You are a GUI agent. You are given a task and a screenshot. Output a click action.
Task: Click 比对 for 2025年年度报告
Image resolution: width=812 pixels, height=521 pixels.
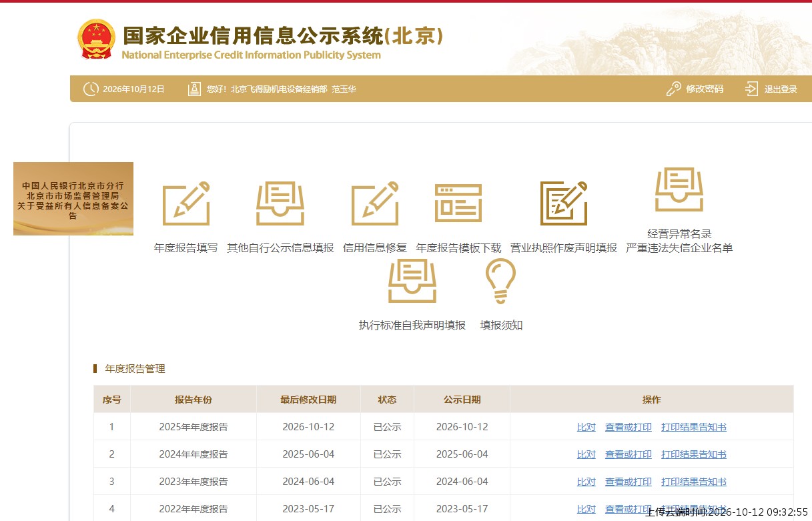click(x=586, y=427)
